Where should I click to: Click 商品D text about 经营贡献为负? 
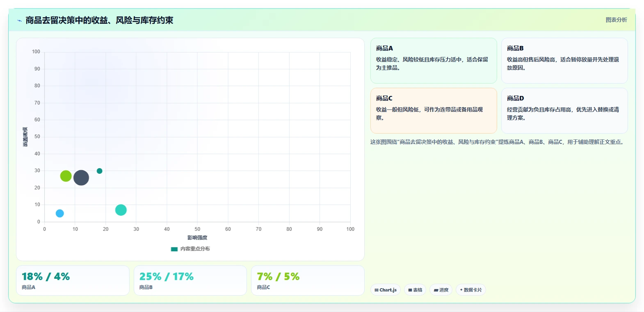point(563,114)
